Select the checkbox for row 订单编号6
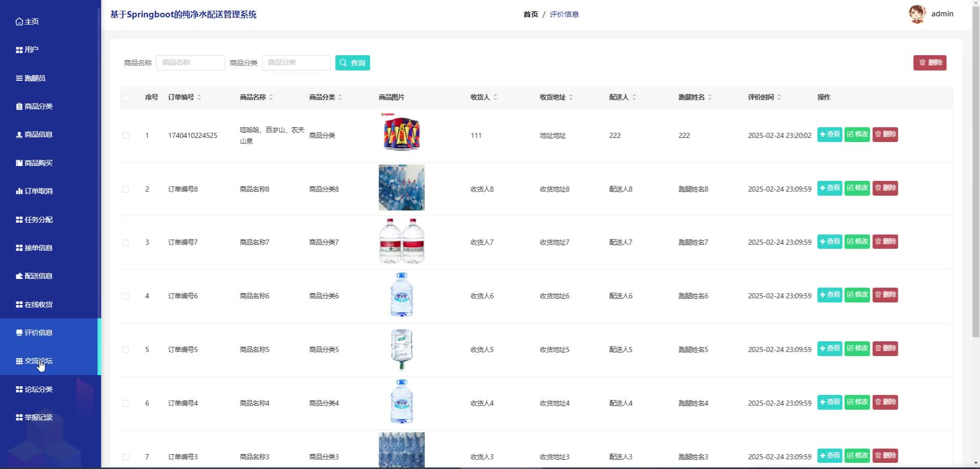This screenshot has height=469, width=980. 126,296
